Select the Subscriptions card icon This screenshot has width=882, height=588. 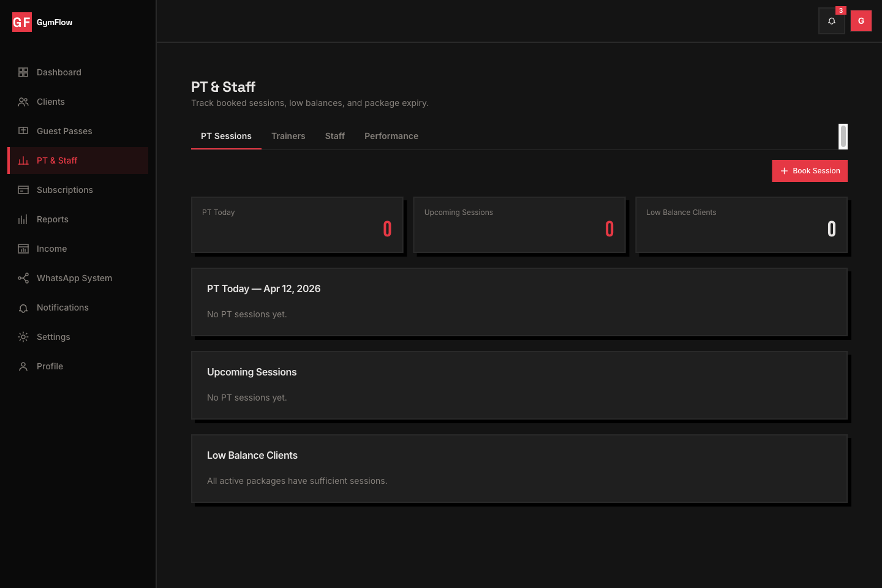point(23,190)
